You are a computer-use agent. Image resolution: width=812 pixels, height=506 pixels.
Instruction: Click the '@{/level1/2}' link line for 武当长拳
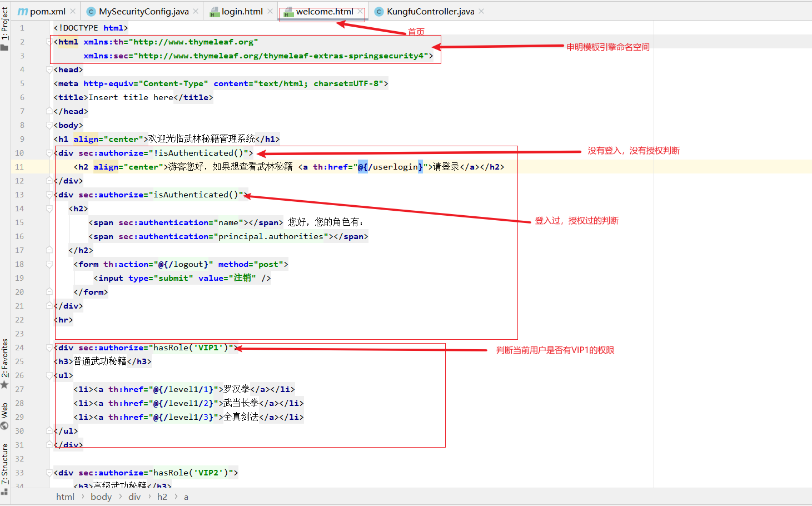188,403
